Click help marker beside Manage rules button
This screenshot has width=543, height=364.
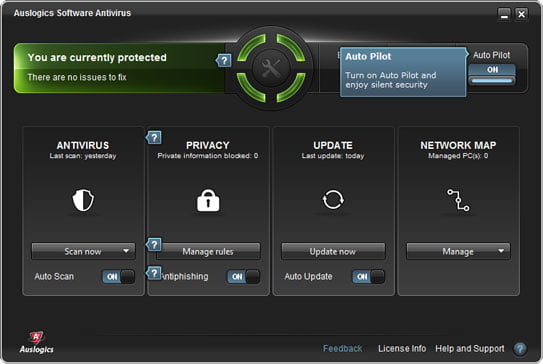(x=154, y=245)
